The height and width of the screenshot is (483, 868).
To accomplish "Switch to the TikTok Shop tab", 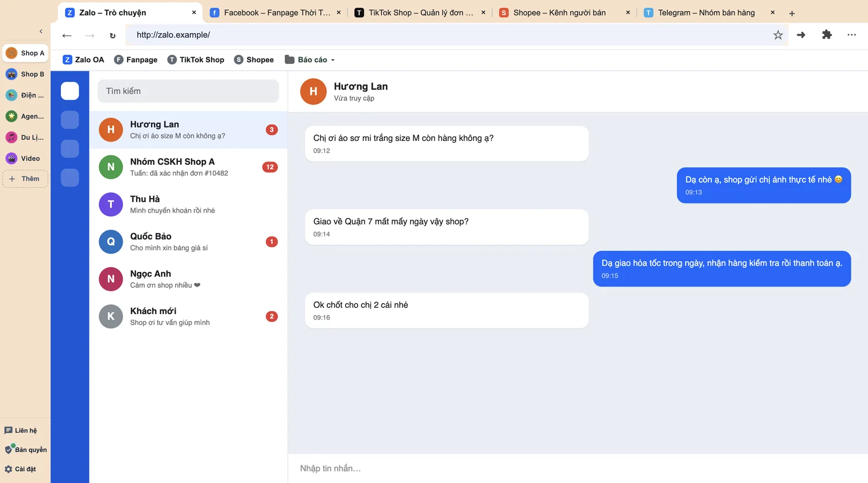I will [420, 12].
